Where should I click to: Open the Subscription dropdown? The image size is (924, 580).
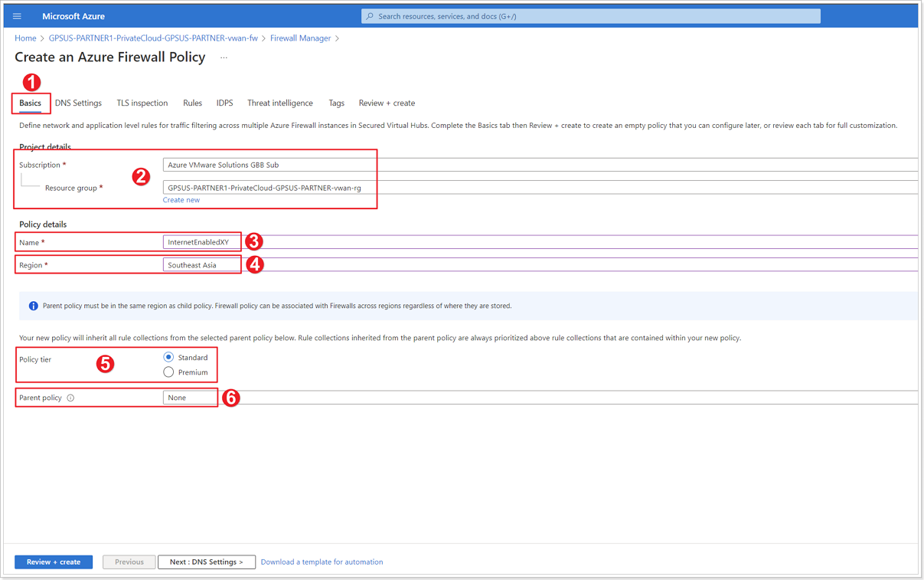tap(540, 165)
